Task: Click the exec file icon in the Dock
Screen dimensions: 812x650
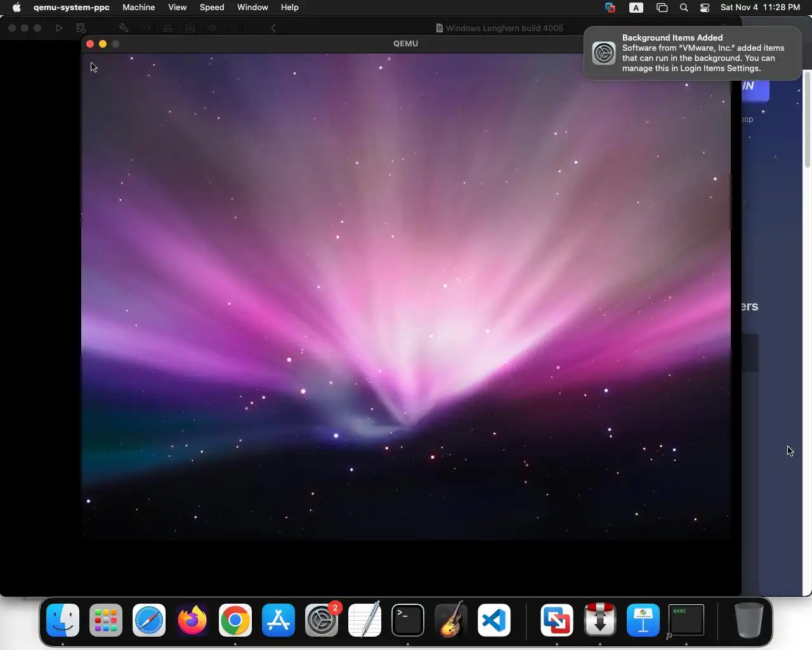Action: [686, 620]
